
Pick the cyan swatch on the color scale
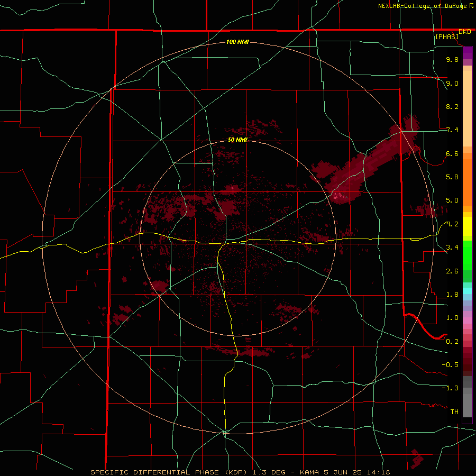point(467,290)
